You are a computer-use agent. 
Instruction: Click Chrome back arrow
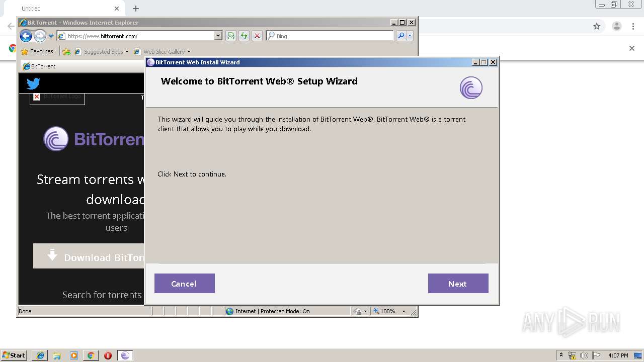click(11, 26)
